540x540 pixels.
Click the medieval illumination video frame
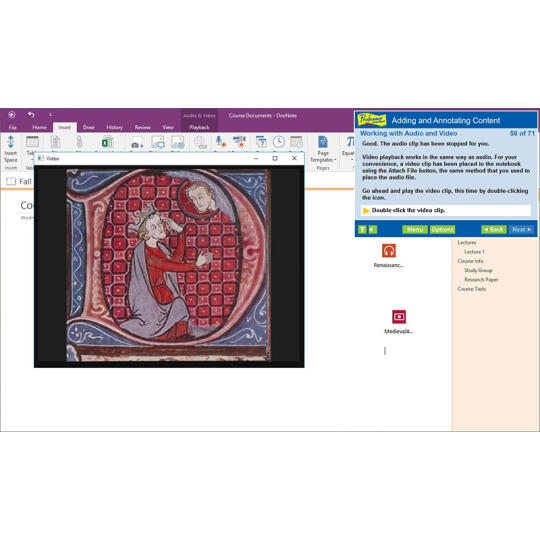pos(168,264)
